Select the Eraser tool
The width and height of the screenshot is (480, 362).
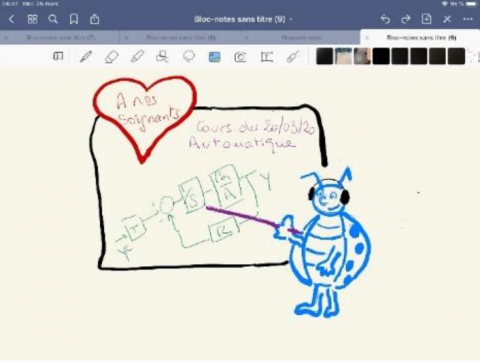point(111,57)
